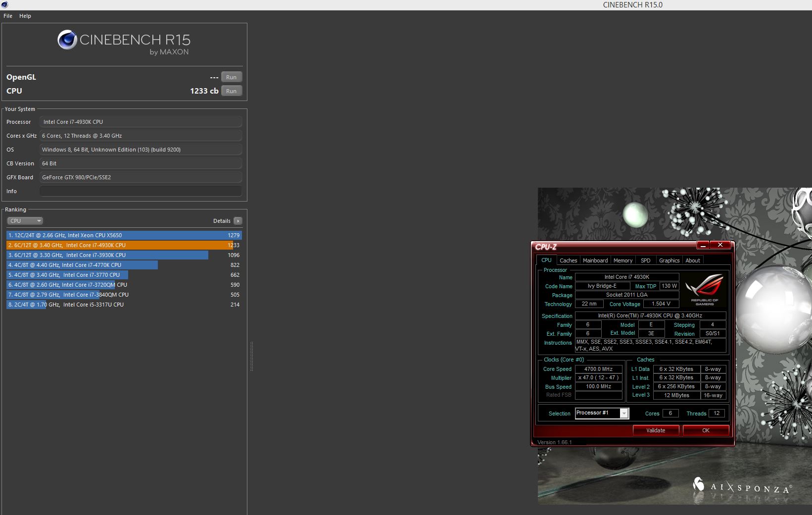This screenshot has height=515, width=812.
Task: Switch to About tab in CPU-Z
Action: (693, 260)
